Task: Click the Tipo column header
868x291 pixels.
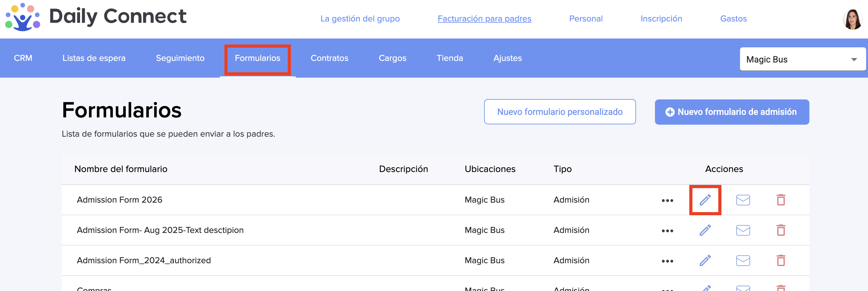Action: click(562, 169)
